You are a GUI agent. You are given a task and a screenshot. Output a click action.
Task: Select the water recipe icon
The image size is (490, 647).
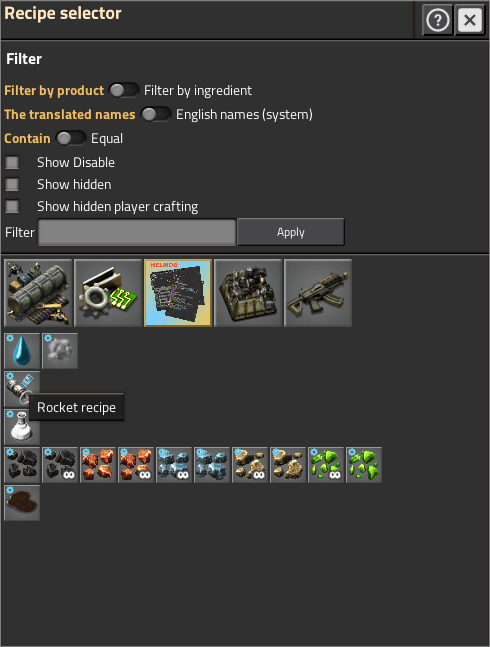tap(22, 351)
